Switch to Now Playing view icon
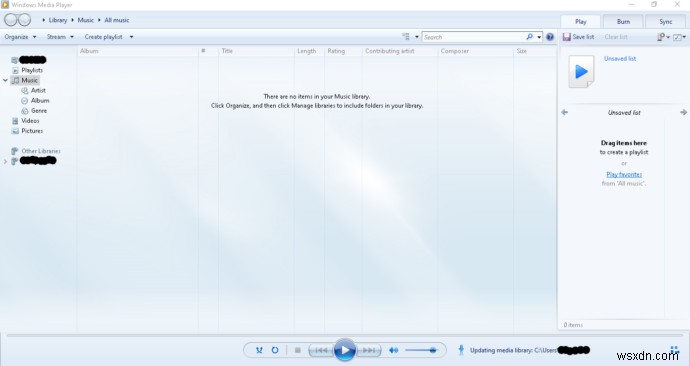The image size is (690, 366). 674,350
